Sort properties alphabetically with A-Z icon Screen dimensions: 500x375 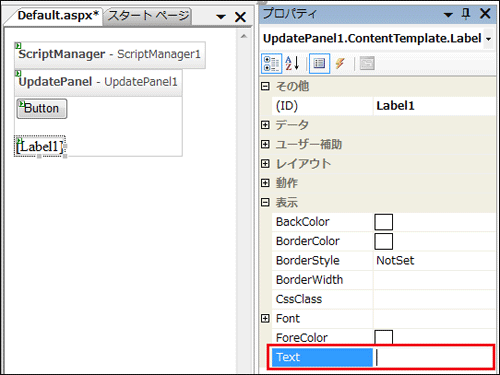(292, 63)
